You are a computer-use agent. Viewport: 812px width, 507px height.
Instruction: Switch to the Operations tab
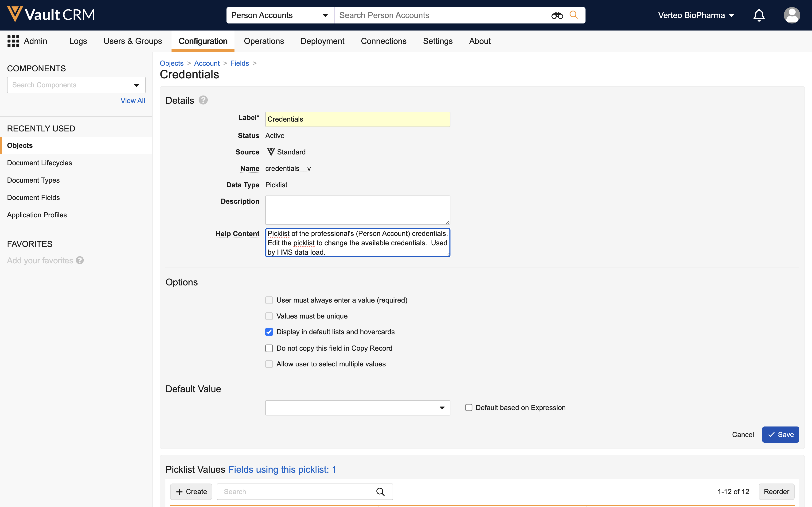pos(264,41)
